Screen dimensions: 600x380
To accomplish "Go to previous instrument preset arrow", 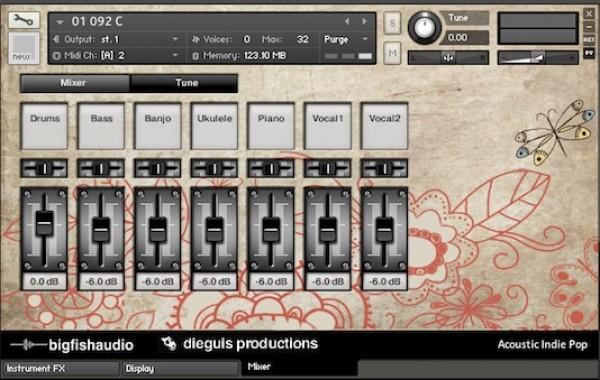I will (x=347, y=21).
